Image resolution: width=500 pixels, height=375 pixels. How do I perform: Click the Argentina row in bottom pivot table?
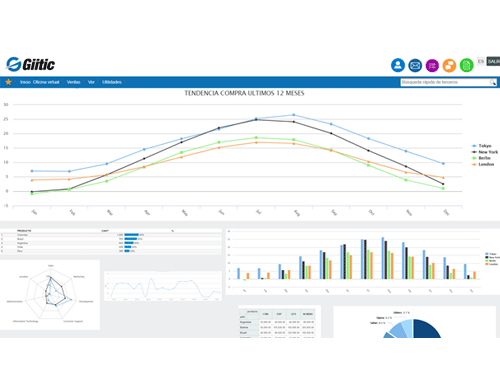point(277,322)
